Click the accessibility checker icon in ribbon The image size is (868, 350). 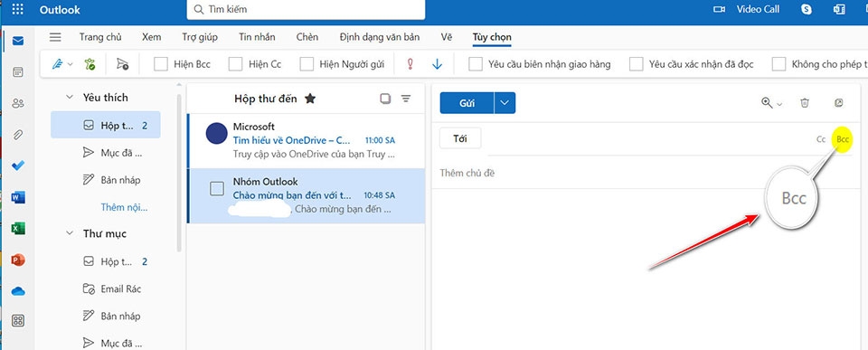(x=90, y=64)
